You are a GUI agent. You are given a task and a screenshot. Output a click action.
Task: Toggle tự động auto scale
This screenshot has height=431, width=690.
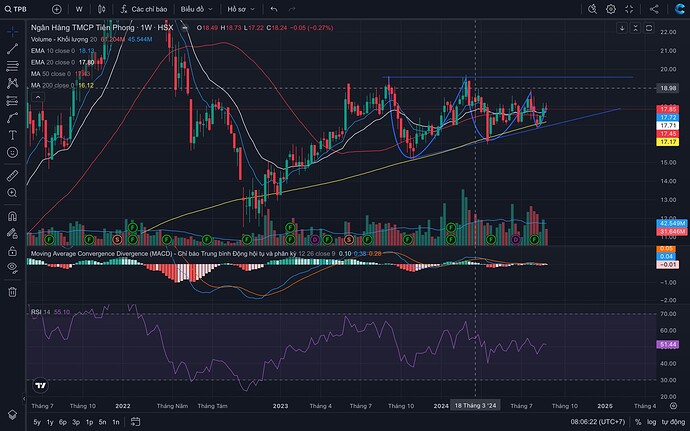673,422
